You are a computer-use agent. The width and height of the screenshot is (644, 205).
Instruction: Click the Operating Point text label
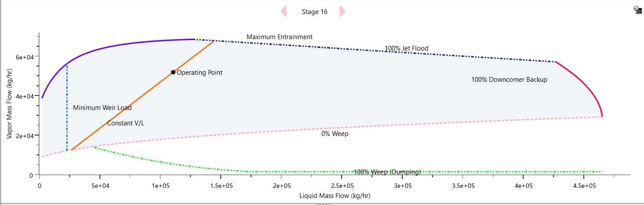200,73
